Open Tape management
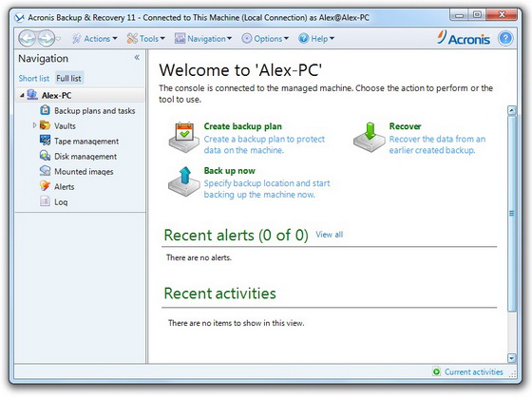 pos(86,142)
